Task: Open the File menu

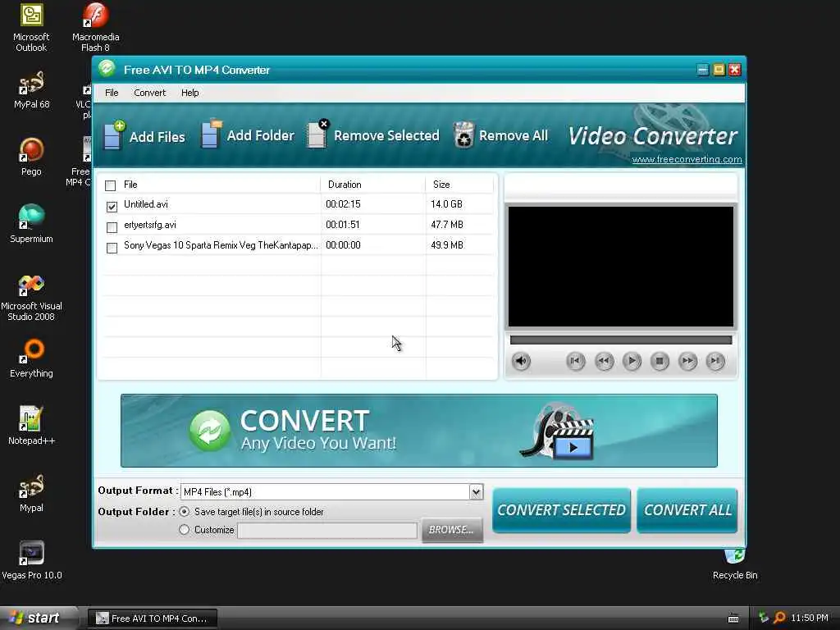Action: (x=112, y=93)
